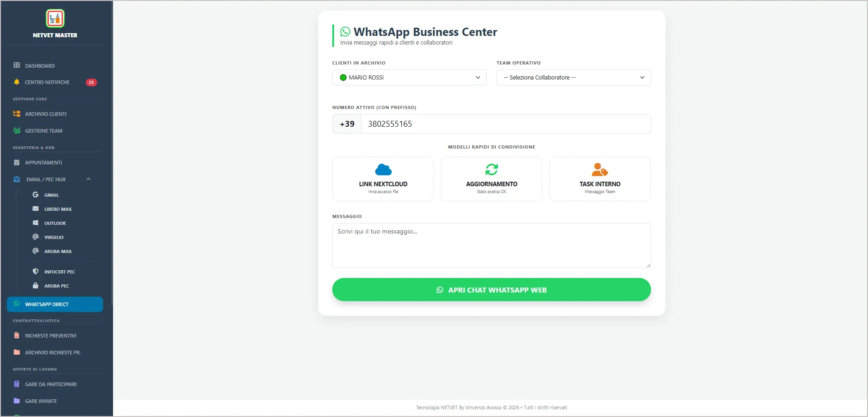
Task: Click the Libero Mail envelope icon
Action: 35,208
